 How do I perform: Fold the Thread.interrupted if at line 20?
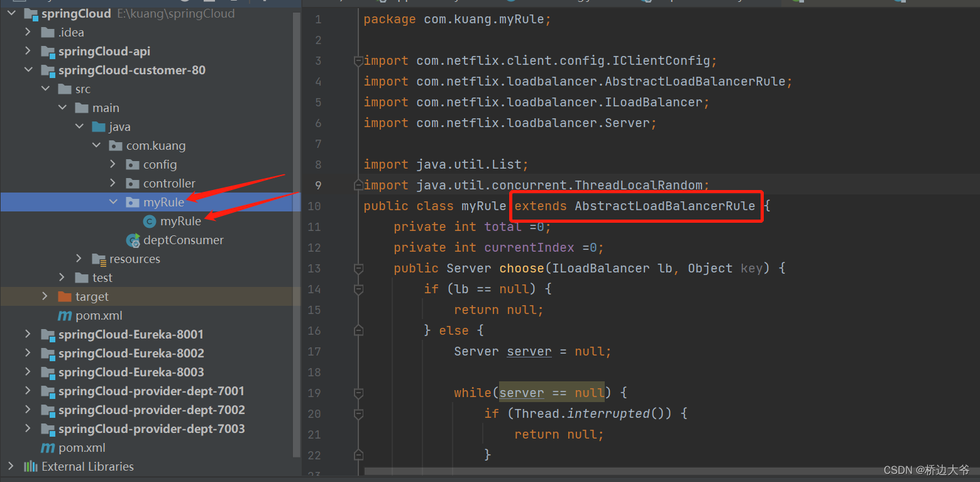(x=358, y=414)
